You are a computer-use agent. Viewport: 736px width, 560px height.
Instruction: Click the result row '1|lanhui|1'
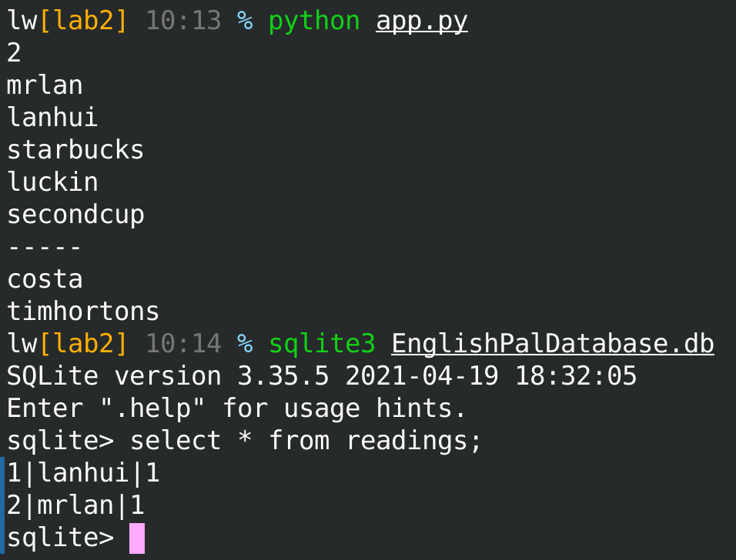tap(83, 473)
